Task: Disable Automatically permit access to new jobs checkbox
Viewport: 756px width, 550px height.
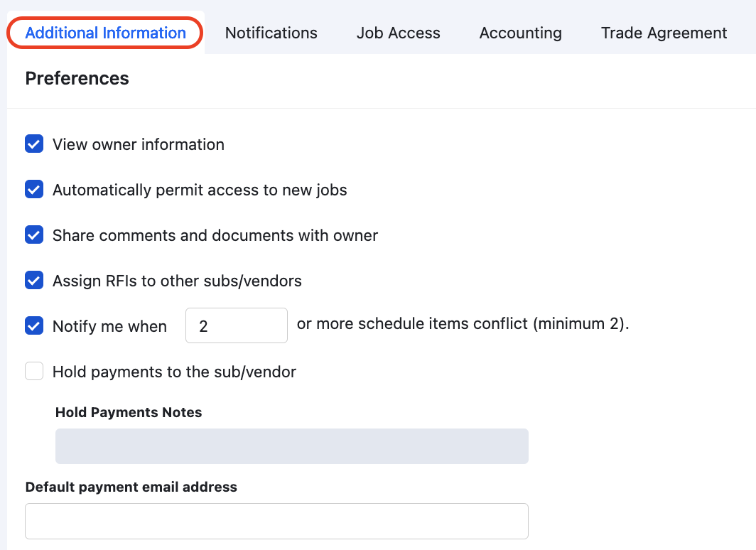Action: (x=34, y=190)
